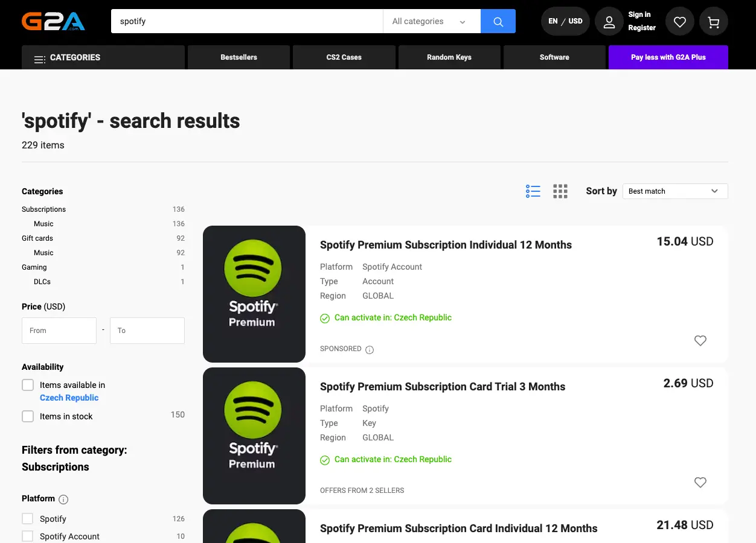Click the sponsored info icon
Screen dimensions: 756x543
[370, 349]
